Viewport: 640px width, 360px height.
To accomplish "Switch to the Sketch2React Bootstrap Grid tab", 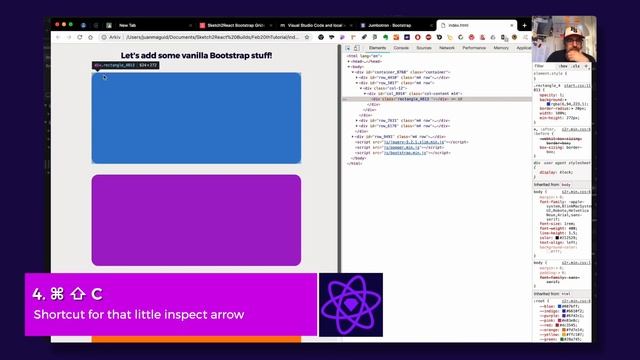I will coord(236,25).
